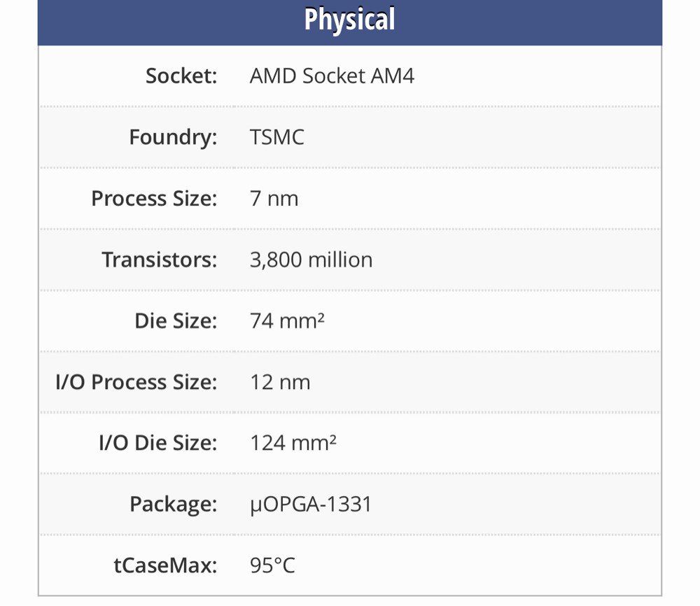Screen dimensions: 700x606
Task: Click the µOPGA-1331 package value
Action: pyautogui.click(x=311, y=505)
